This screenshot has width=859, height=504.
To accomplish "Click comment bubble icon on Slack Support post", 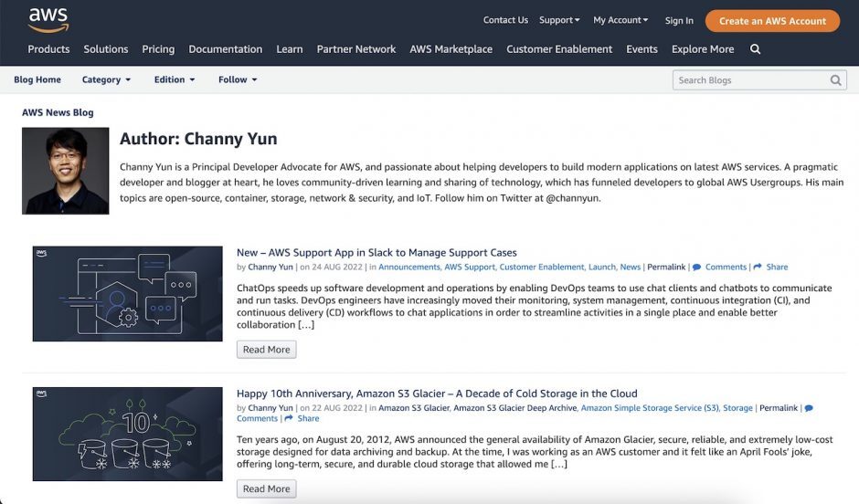I will point(696,267).
